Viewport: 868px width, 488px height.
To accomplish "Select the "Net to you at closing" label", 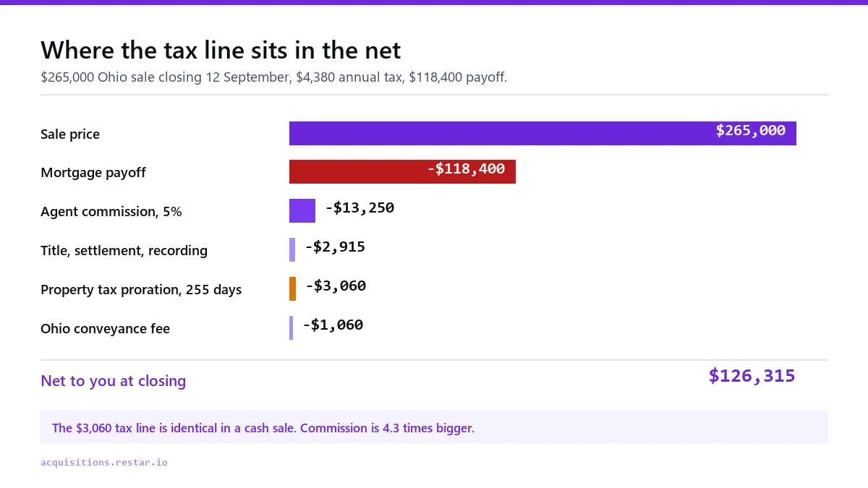I will 114,381.
